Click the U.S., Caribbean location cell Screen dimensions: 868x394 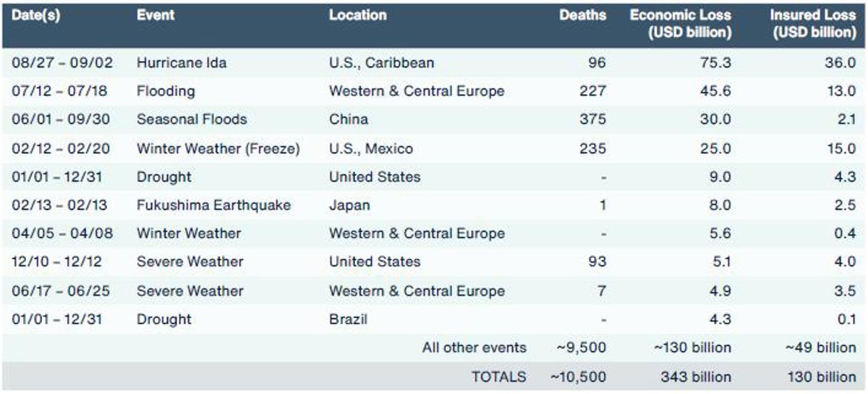coord(382,63)
